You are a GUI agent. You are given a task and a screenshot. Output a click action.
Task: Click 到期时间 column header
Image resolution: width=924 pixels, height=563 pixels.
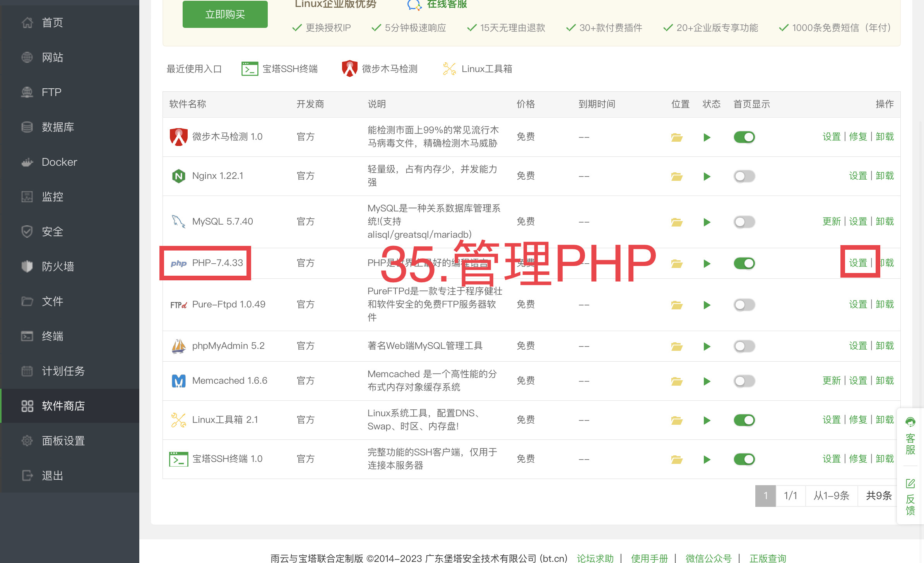[x=597, y=104]
